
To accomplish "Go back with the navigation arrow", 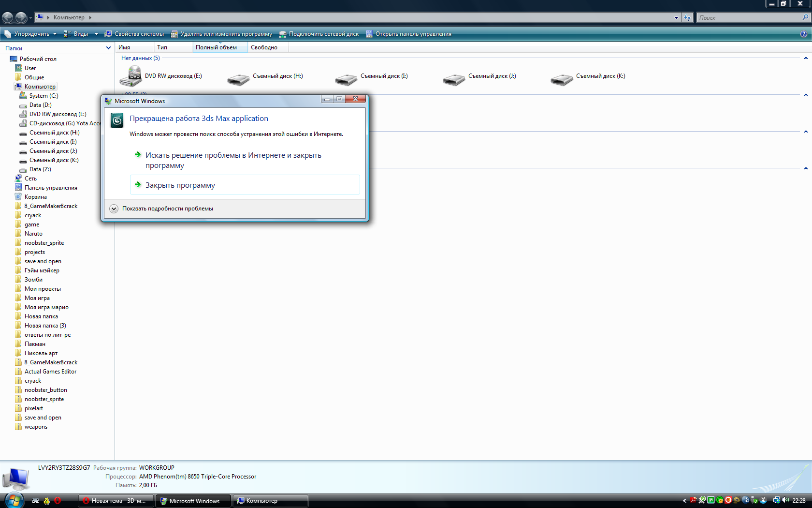I will point(8,17).
